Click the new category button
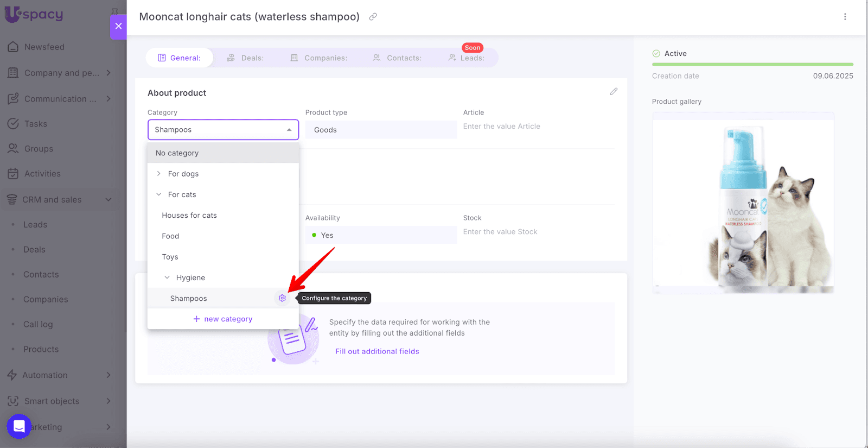This screenshot has height=448, width=868. coord(223,319)
